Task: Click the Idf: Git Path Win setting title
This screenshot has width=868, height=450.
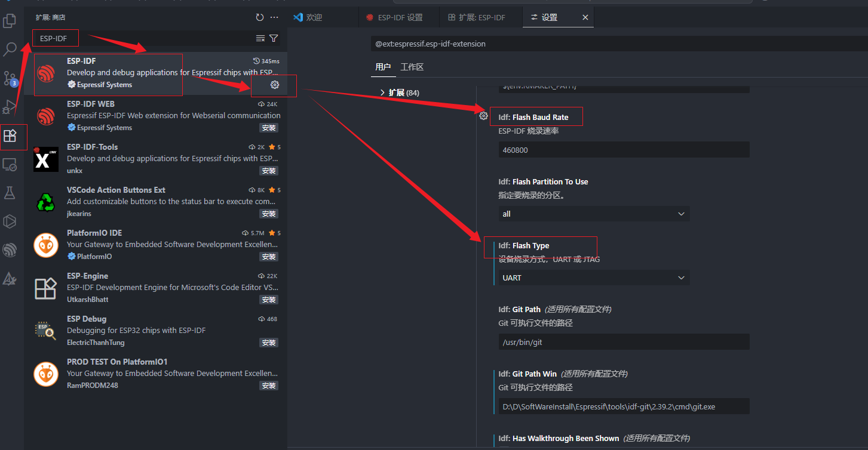Action: (527, 374)
